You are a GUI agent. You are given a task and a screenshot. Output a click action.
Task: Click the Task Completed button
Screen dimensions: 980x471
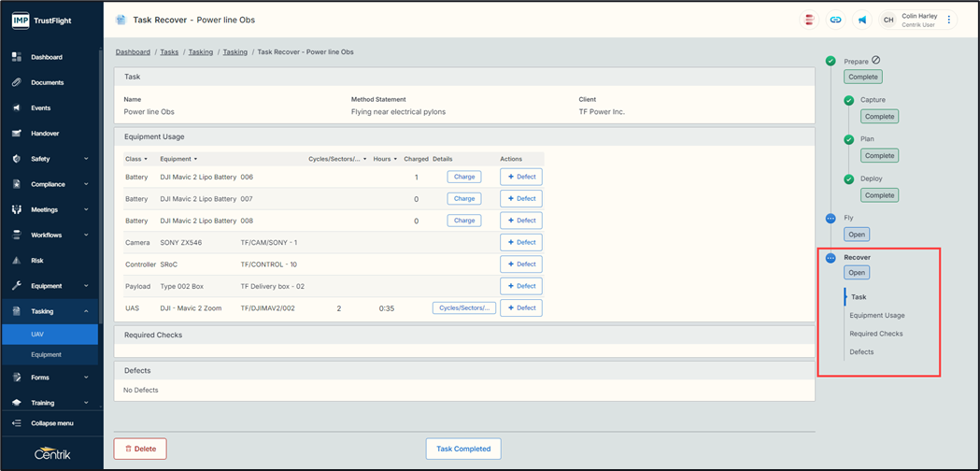(463, 449)
